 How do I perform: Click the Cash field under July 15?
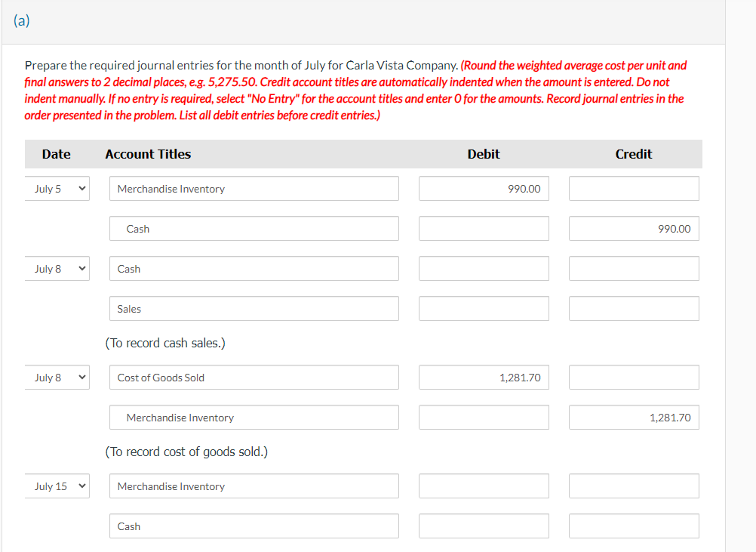254,526
